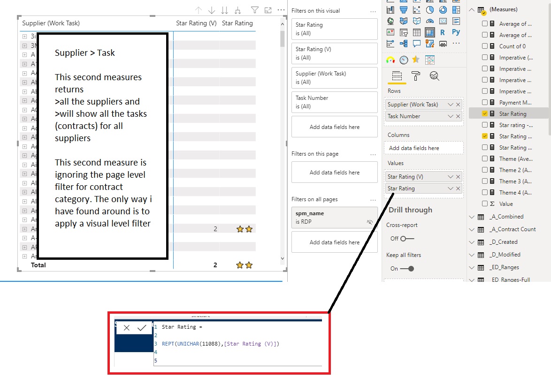
Task: Go to next hierarchy level double-arrow icon
Action: (224, 10)
